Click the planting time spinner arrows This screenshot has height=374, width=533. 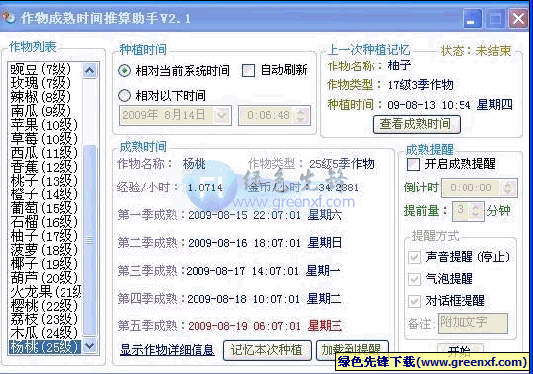pyautogui.click(x=301, y=115)
